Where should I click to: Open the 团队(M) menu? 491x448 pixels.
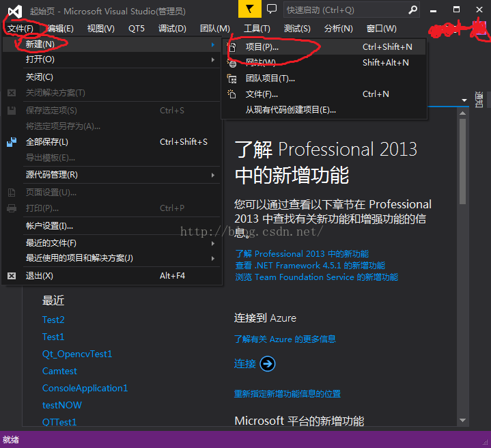coord(215,29)
